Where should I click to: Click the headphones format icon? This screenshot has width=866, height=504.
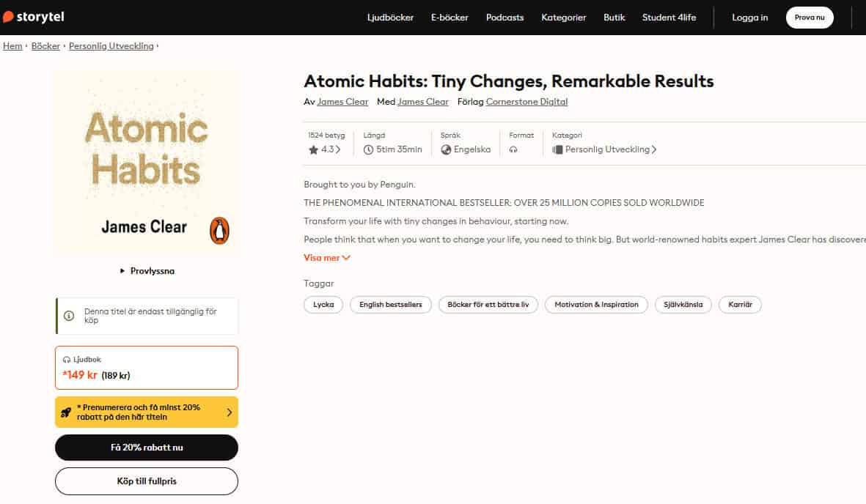(513, 149)
